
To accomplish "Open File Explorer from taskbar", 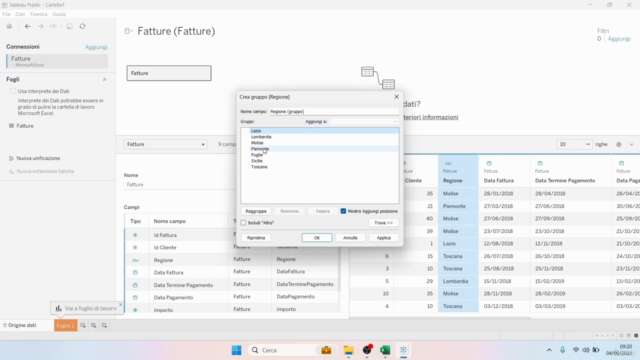I will click(x=348, y=350).
